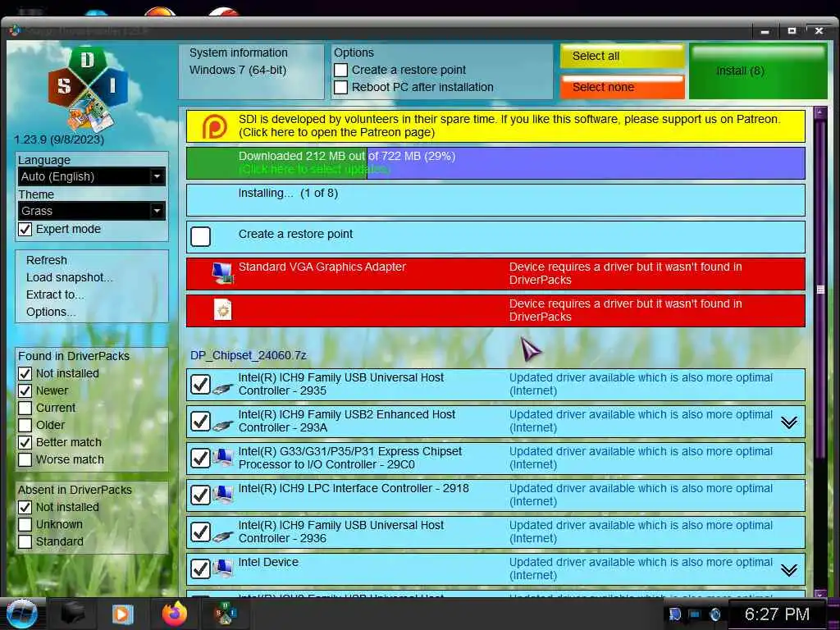Click computer icon for ICH9 LPC Interface Controller
This screenshot has width=840, height=630.
coord(222,495)
